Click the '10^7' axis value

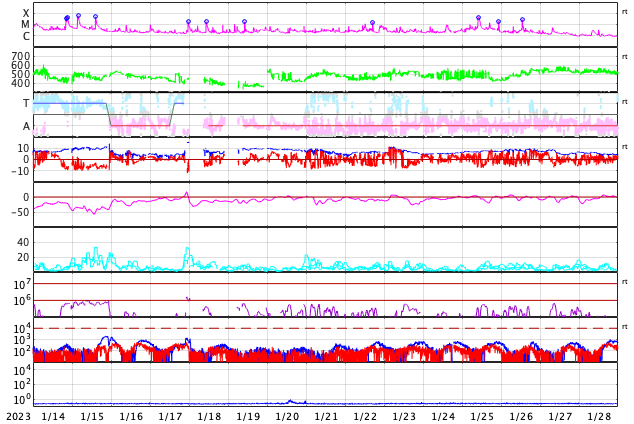pos(22,284)
